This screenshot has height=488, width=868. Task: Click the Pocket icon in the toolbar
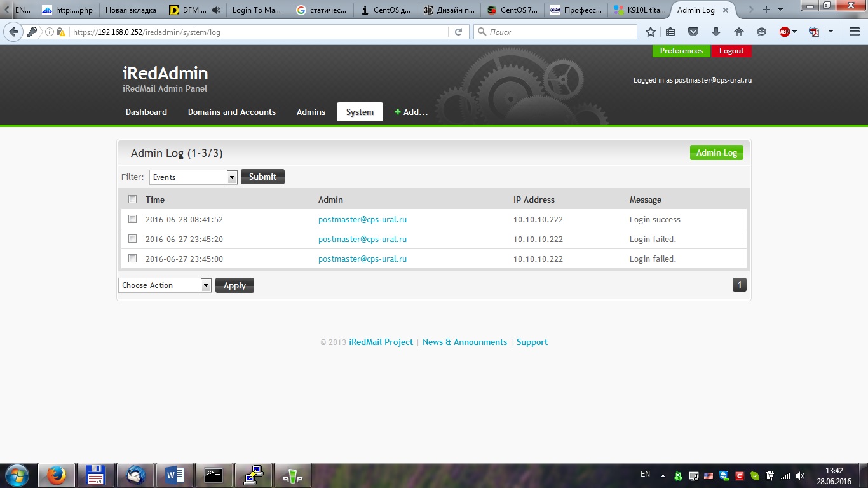(x=694, y=32)
